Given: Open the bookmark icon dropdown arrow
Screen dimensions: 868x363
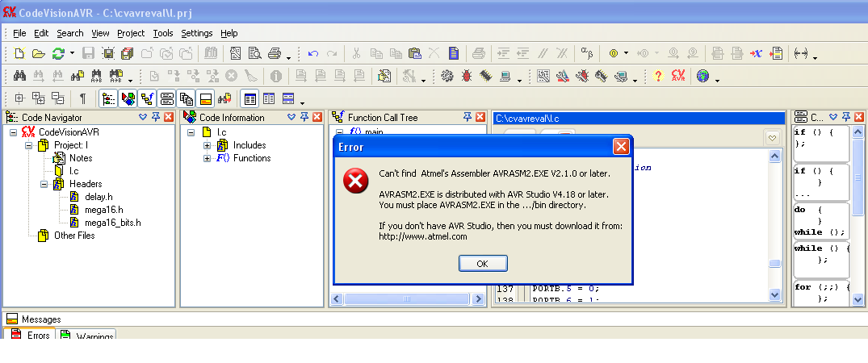Looking at the screenshot, I should click(627, 54).
